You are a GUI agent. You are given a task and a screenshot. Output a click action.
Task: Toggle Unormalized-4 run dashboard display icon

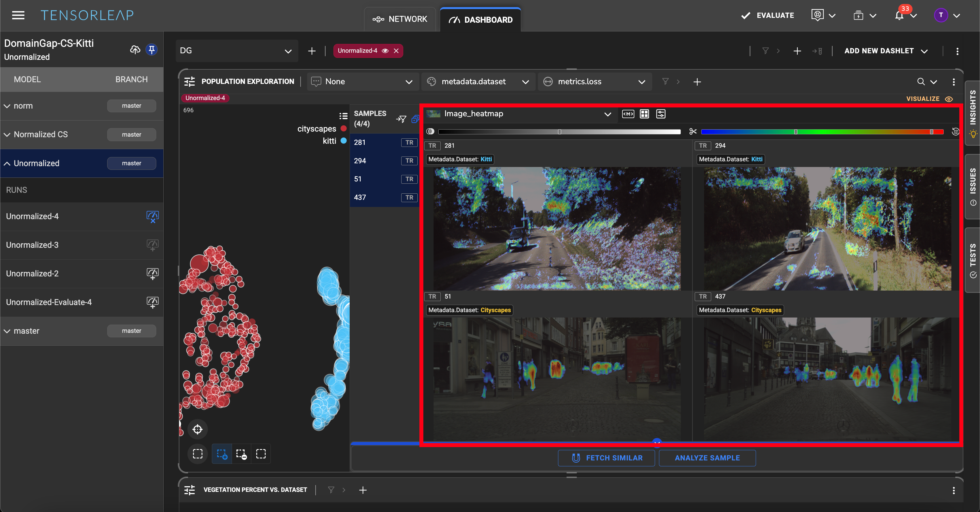[x=152, y=216]
